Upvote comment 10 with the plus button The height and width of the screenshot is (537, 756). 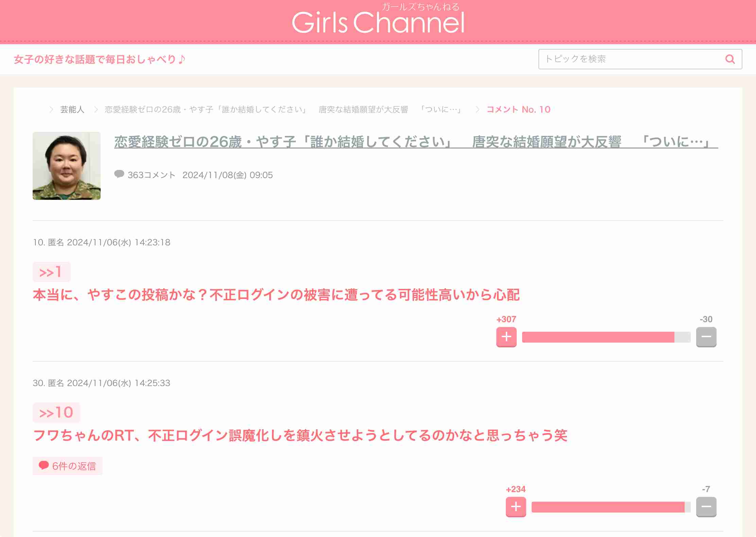[506, 337]
